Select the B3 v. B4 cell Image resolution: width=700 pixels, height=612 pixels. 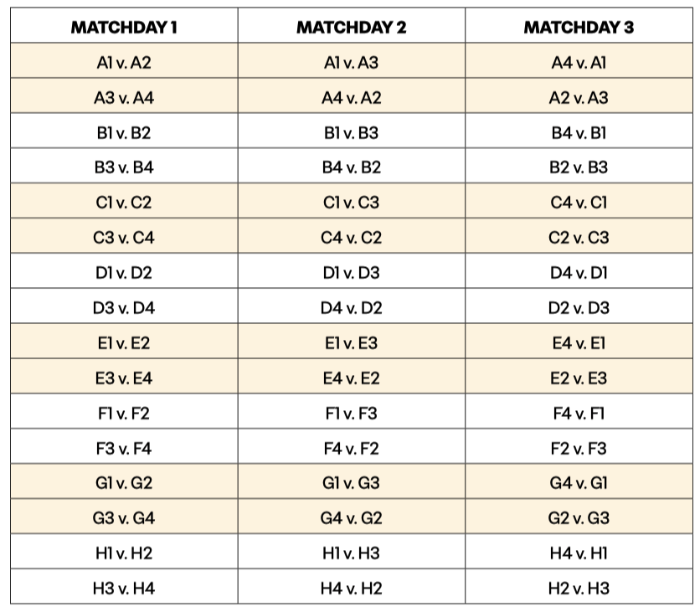point(124,167)
